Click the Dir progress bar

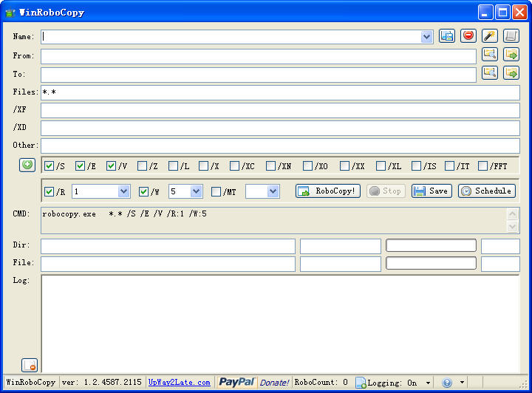(x=431, y=245)
